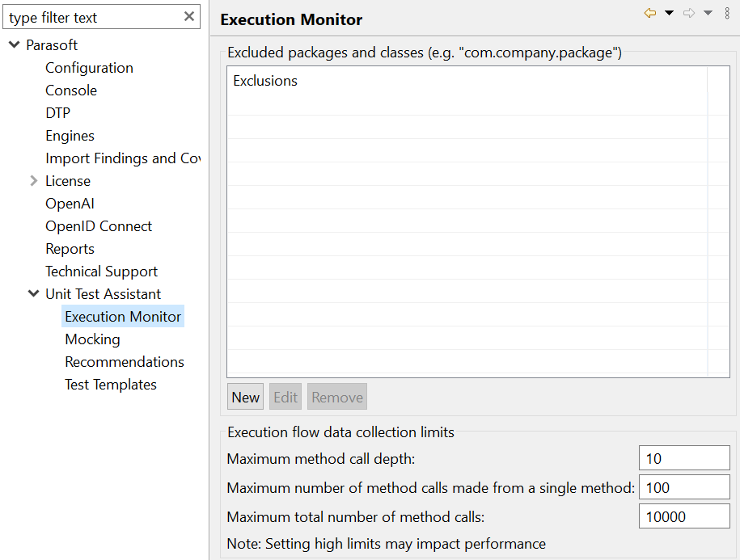
Task: Collapse the Unit Test Assistant node
Action: (33, 293)
